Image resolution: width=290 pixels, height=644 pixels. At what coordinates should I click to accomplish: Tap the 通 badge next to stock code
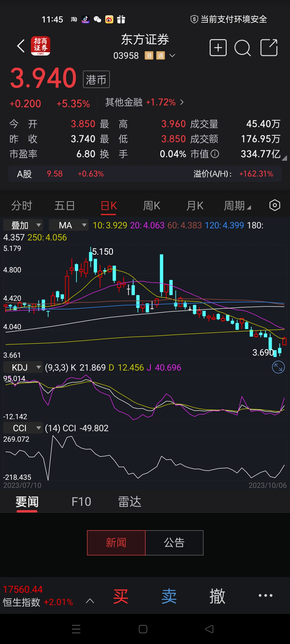point(161,56)
